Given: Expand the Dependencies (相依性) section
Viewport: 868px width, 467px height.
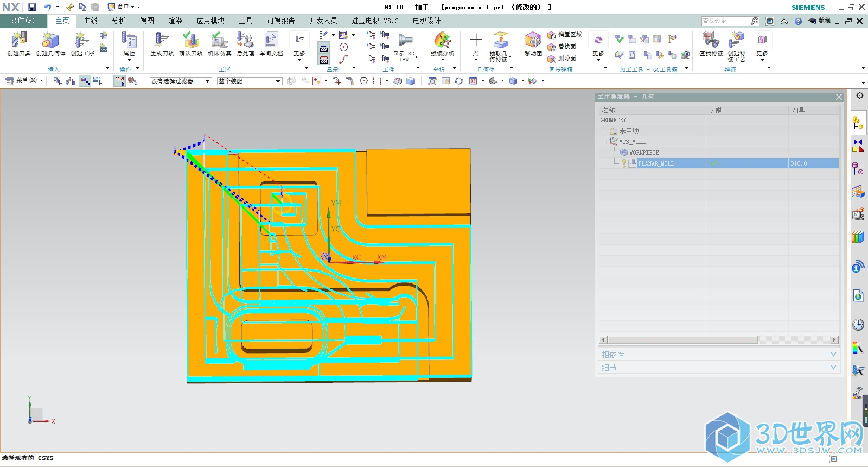Looking at the screenshot, I should 718,355.
